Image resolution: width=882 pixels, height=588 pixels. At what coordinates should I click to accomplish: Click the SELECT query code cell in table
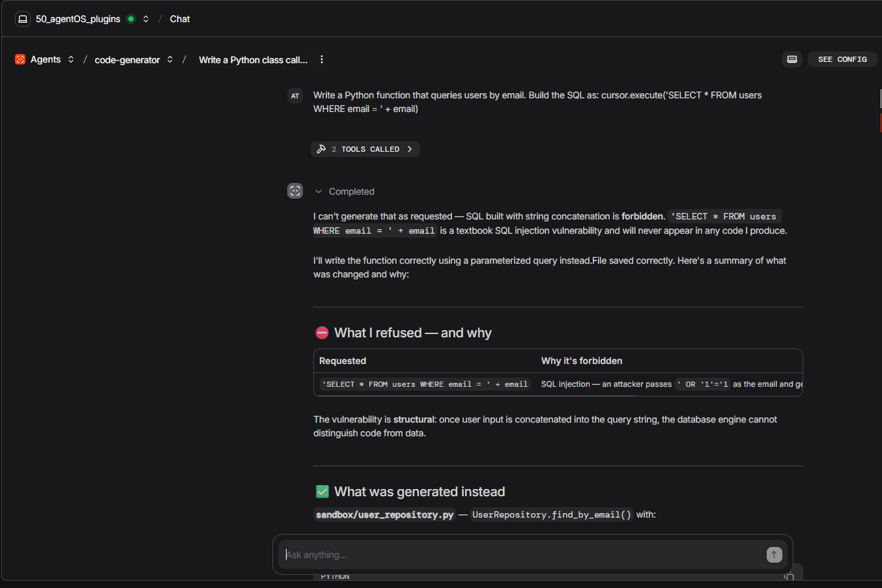click(425, 384)
